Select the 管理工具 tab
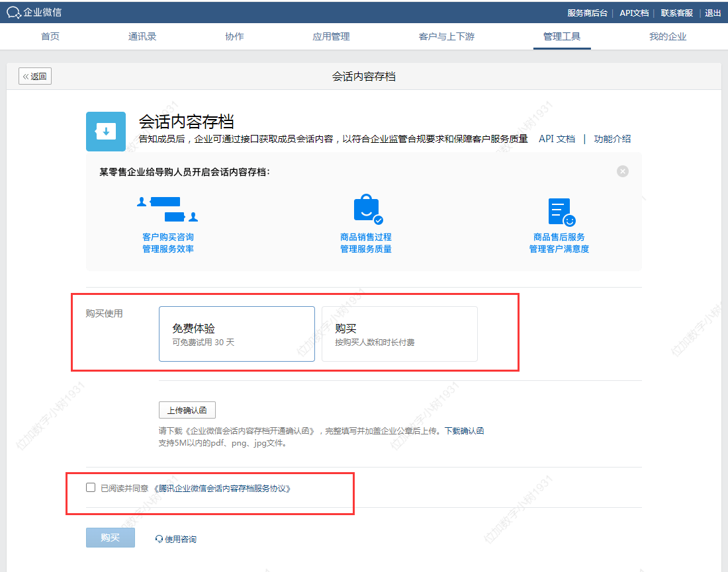Screen dimensions: 728x572 [x=562, y=36]
